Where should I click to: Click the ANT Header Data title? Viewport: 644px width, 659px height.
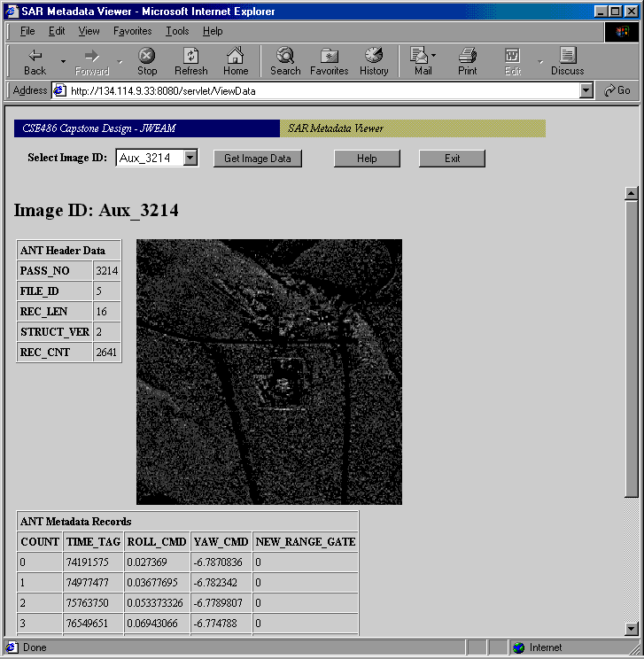pos(63,251)
